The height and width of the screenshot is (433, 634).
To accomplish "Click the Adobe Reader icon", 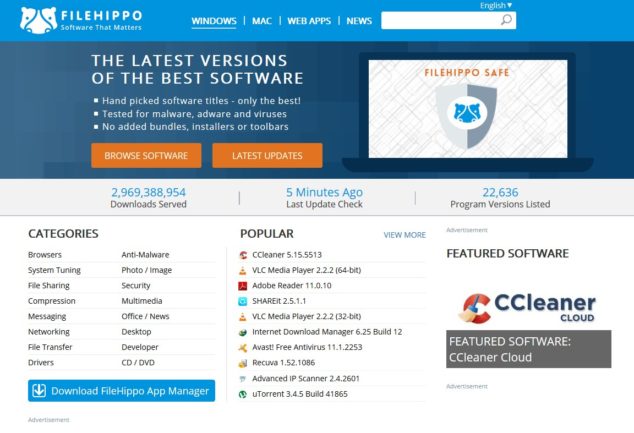I will coord(243,285).
